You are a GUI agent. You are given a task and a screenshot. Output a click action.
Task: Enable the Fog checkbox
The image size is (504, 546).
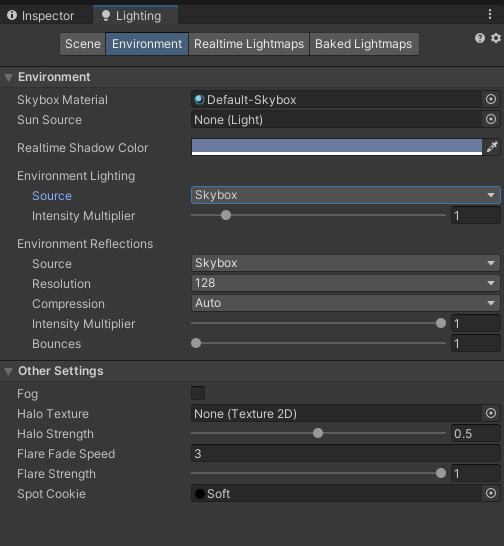tap(198, 393)
